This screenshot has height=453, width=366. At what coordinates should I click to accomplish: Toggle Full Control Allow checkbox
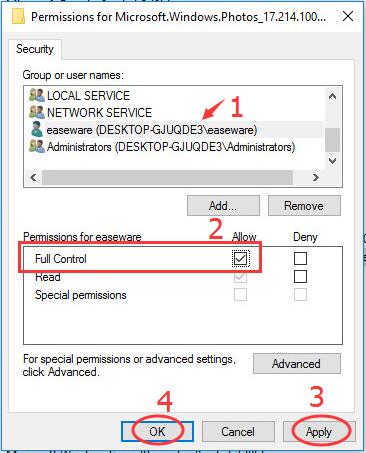(240, 258)
